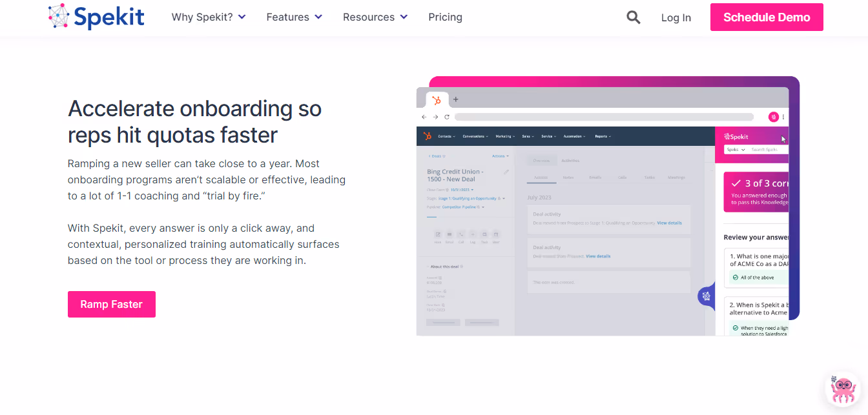Open Reports menu in demo HubSpot navbar
Viewport: 868px width, 415px height.
603,136
